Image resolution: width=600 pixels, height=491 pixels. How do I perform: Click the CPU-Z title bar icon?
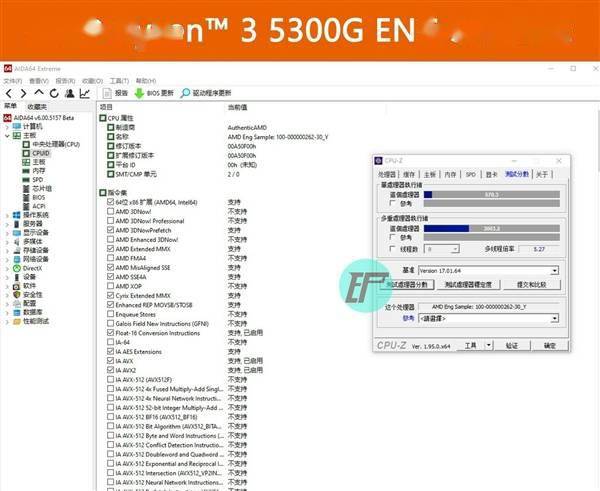[378, 161]
